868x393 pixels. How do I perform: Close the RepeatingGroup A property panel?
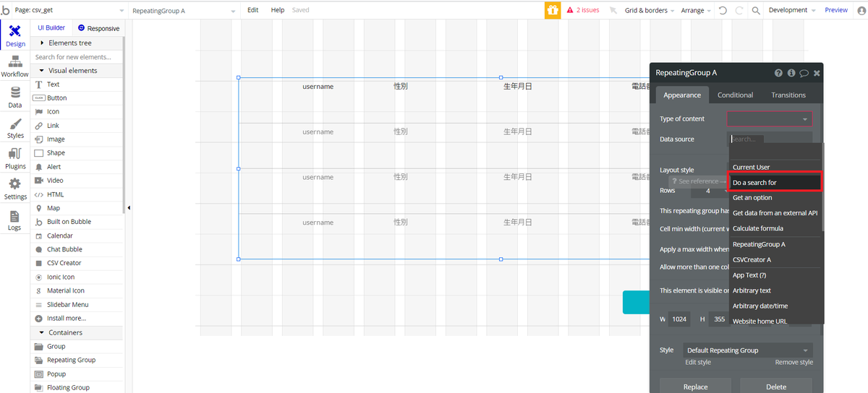click(x=817, y=73)
